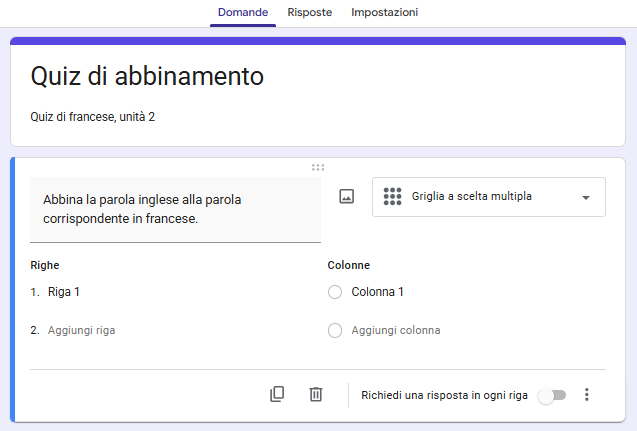The height and width of the screenshot is (431, 637).
Task: Open the Griglia a scelta multipla dropdown
Action: [489, 197]
